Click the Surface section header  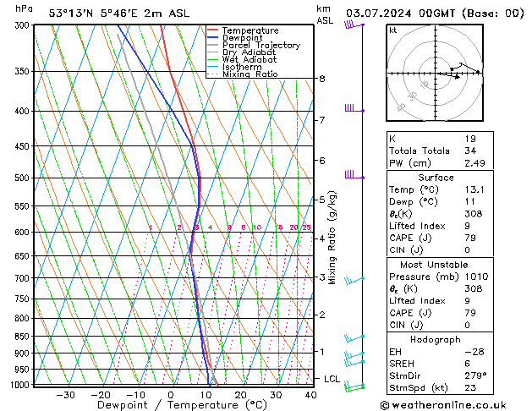pos(436,178)
